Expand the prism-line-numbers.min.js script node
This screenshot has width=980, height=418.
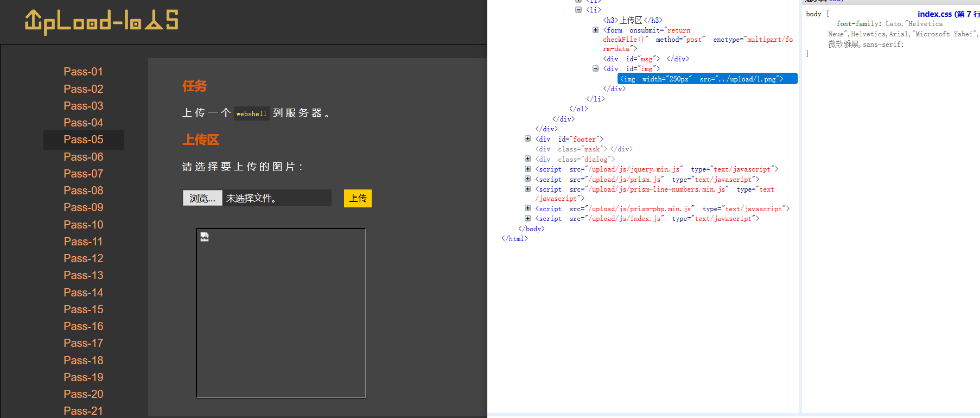click(527, 189)
